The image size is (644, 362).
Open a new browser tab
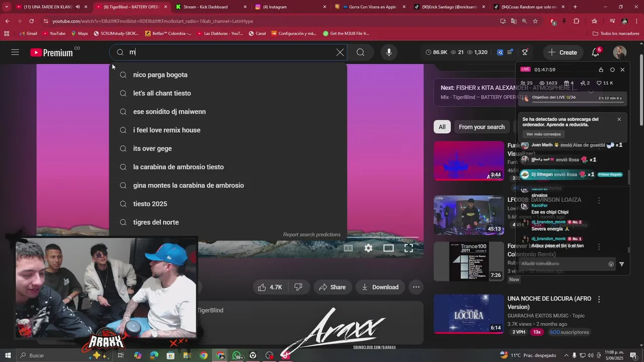pyautogui.click(x=575, y=7)
